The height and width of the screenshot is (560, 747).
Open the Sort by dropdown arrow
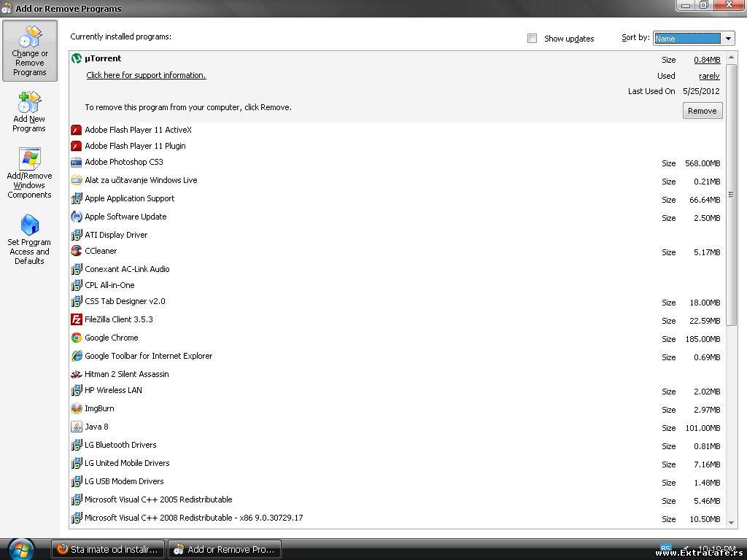tap(728, 39)
